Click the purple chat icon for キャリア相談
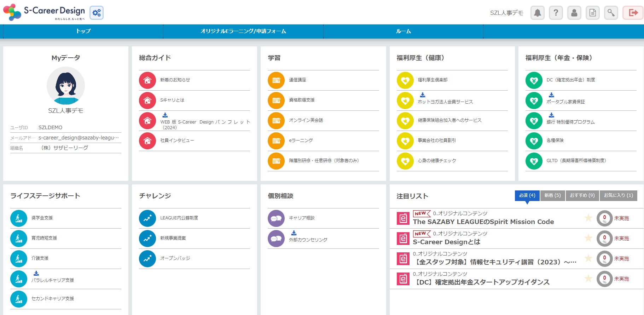Screen dimensions: 644x315 pyautogui.click(x=276, y=218)
